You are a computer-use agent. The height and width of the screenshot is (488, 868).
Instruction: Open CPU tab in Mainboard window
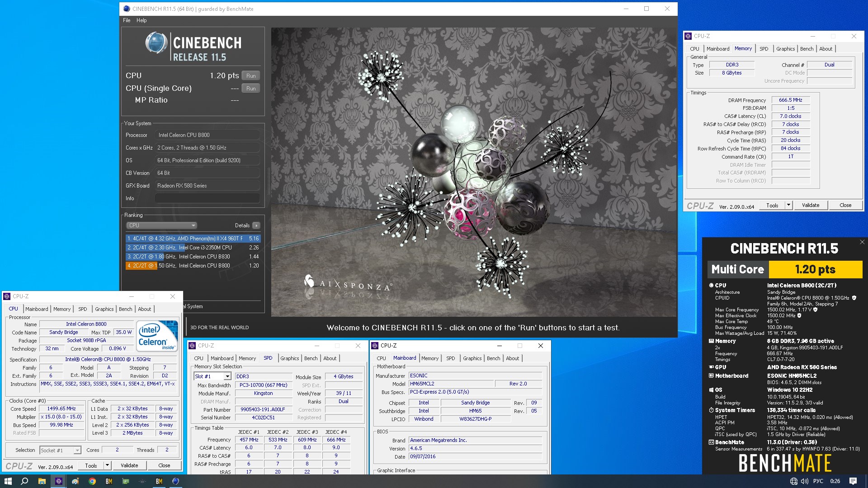coord(381,358)
